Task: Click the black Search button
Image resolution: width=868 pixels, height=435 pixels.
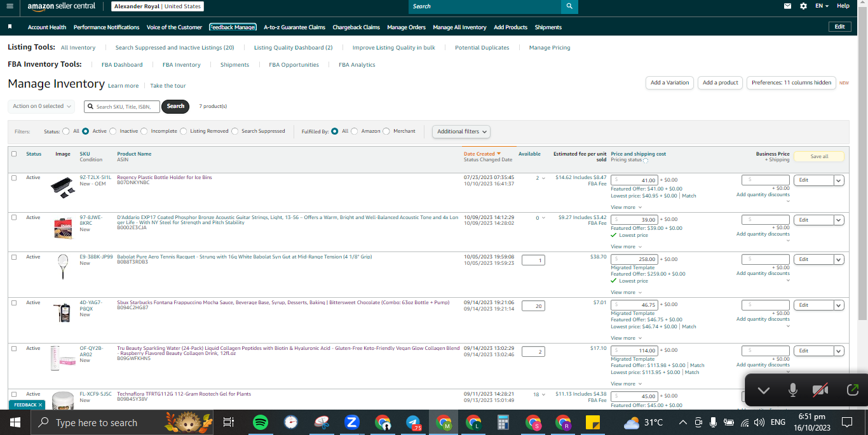Action: point(175,106)
